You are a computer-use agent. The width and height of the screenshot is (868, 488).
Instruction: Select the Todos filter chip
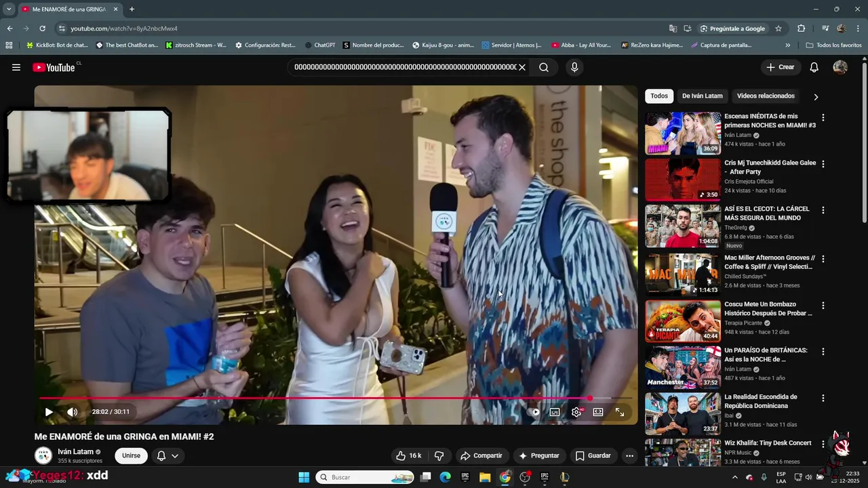click(x=659, y=96)
